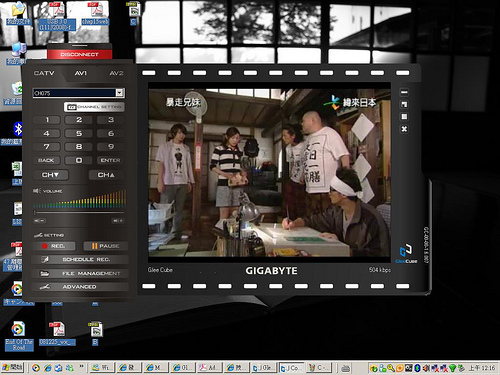Click the volume slider track
This screenshot has width=500, height=375.
pyautogui.click(x=79, y=212)
